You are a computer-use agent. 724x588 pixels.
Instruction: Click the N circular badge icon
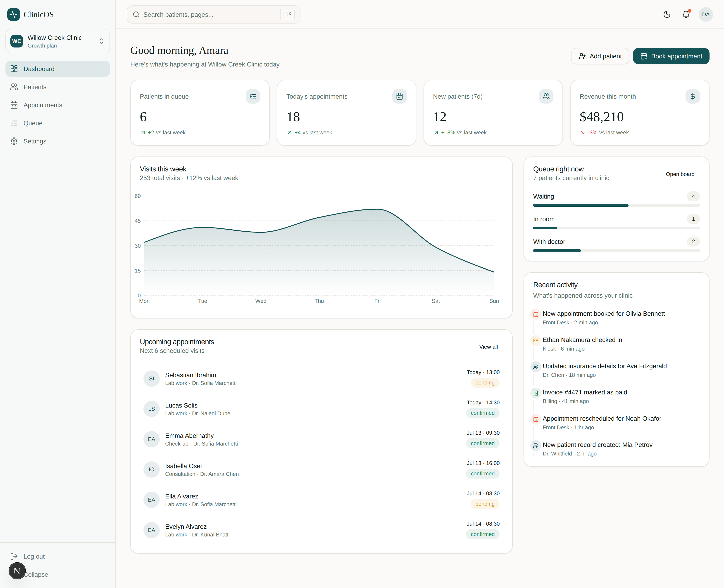point(17,571)
